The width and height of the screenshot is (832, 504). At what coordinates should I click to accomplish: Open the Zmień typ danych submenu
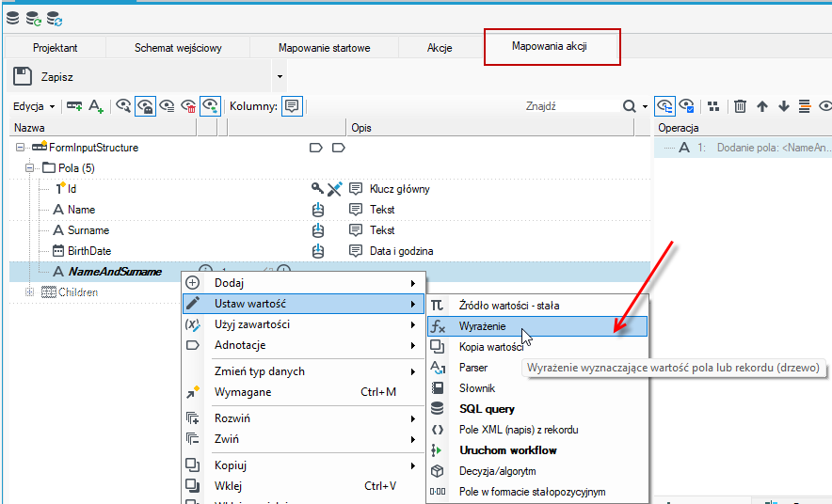pos(303,371)
